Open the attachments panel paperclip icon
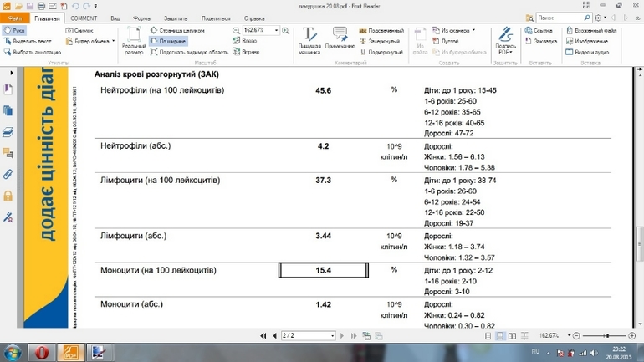 8,175
